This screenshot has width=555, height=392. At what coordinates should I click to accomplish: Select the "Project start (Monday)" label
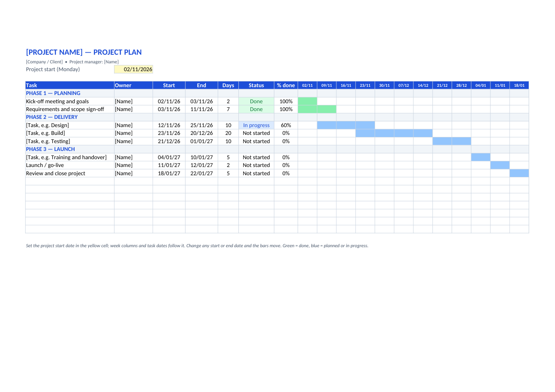(x=53, y=69)
